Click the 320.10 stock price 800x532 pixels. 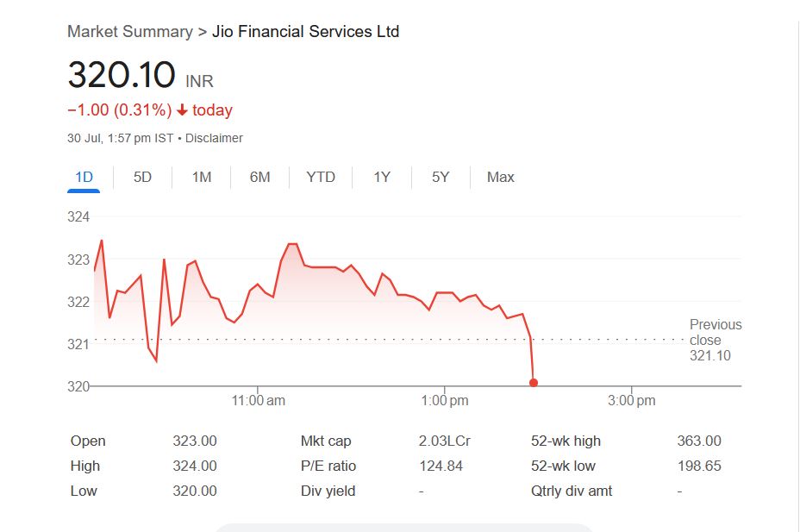122,75
